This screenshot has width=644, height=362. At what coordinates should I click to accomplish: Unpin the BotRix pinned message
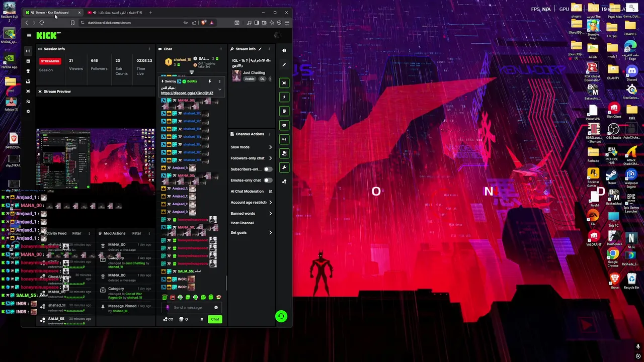[x=210, y=81]
